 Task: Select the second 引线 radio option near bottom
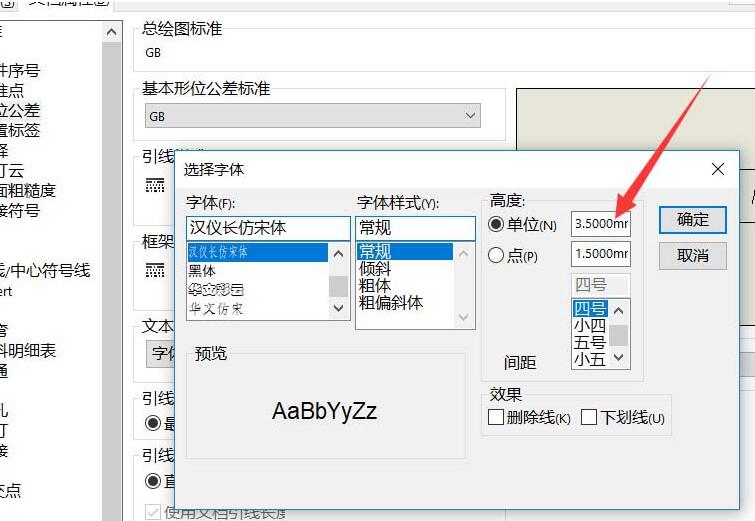point(153,481)
